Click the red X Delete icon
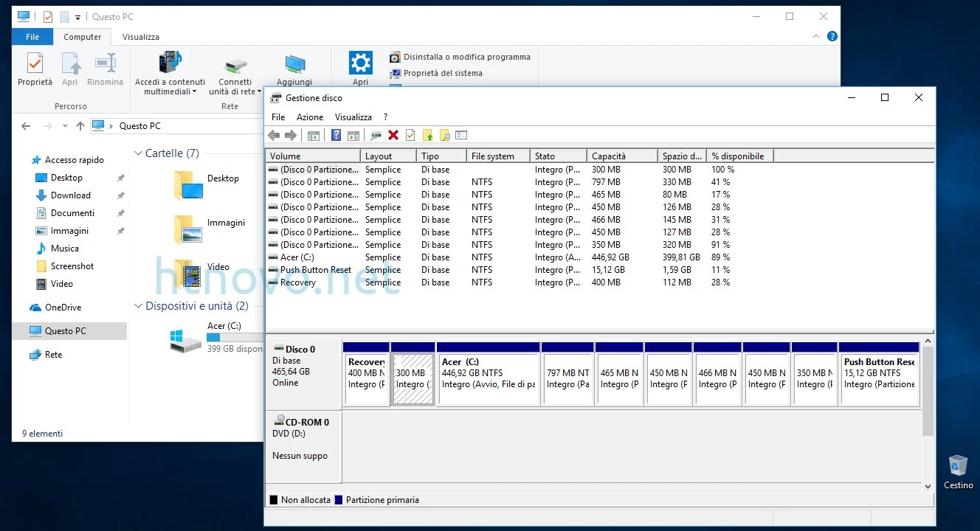980x531 pixels. (393, 135)
